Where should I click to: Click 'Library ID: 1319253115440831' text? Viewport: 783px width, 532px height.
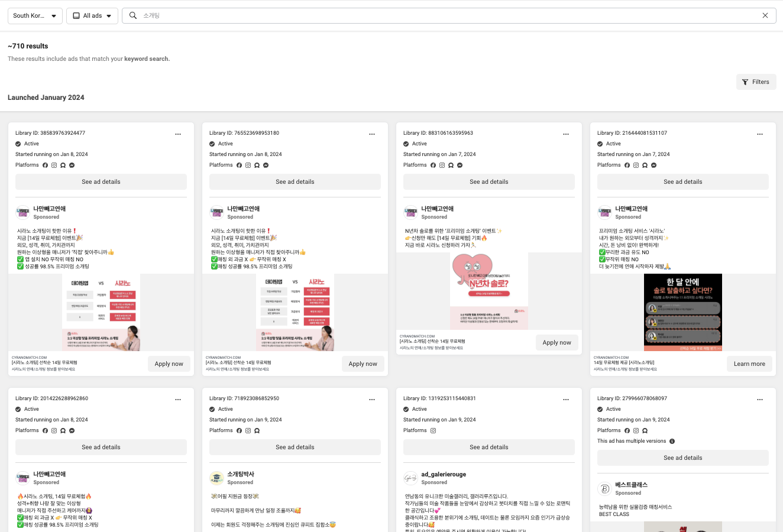pyautogui.click(x=439, y=399)
